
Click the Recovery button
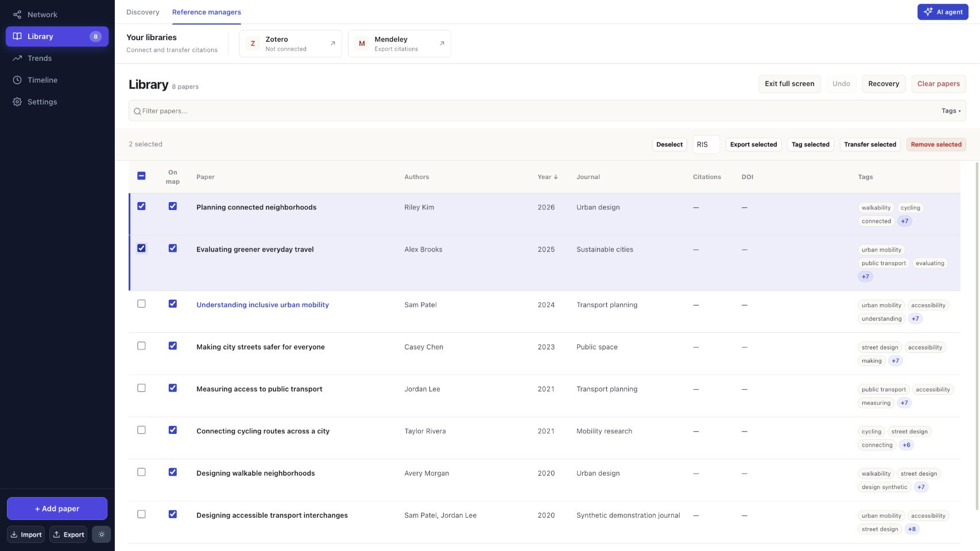point(884,84)
